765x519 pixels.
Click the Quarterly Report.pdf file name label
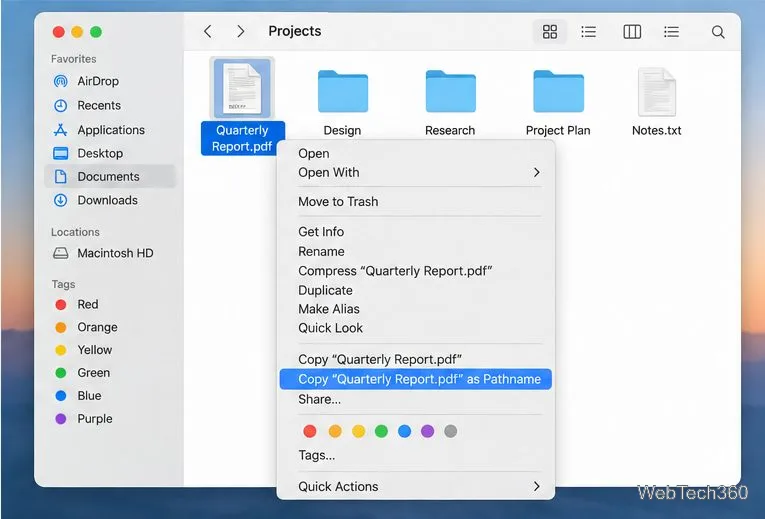point(242,139)
